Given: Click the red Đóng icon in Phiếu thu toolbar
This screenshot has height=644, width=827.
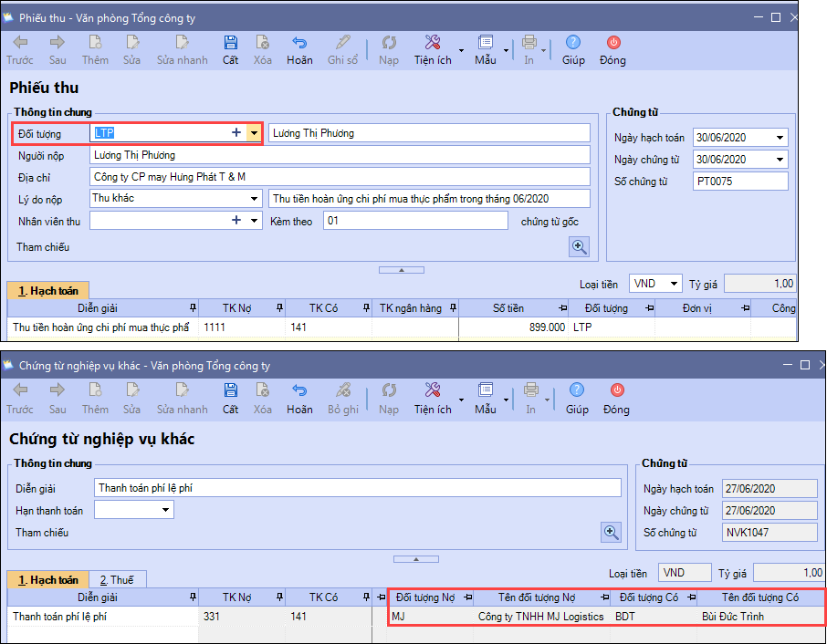Looking at the screenshot, I should click(x=612, y=43).
